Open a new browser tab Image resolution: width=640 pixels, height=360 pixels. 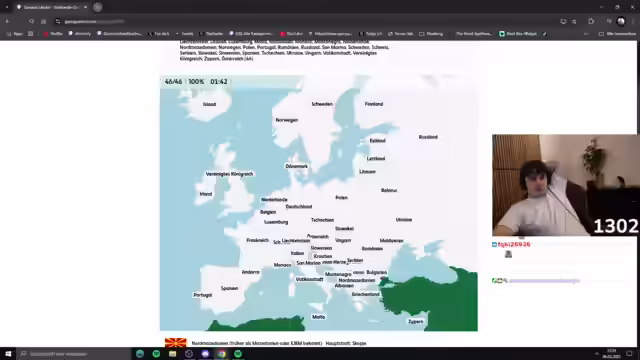click(x=98, y=7)
